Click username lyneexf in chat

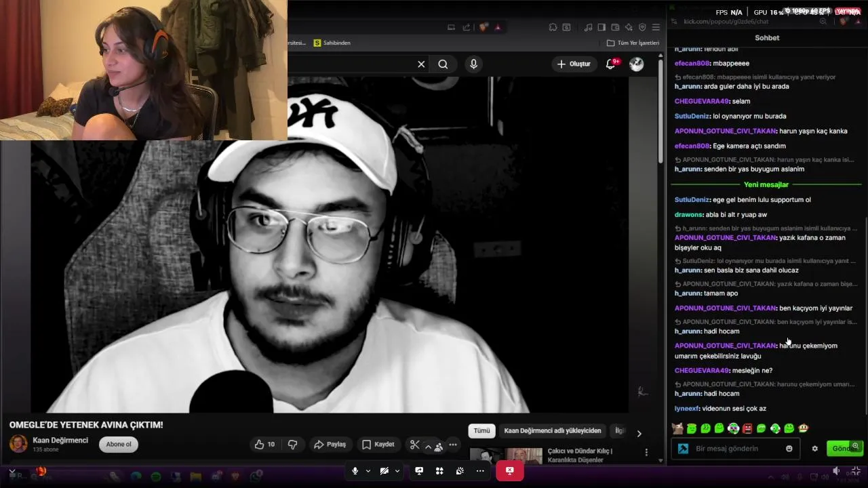pyautogui.click(x=686, y=409)
